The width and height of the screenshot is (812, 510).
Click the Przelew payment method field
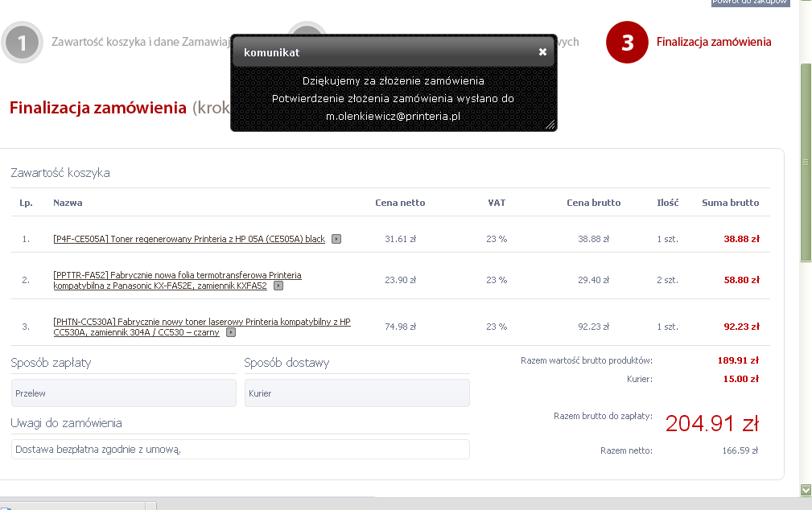[x=124, y=393]
